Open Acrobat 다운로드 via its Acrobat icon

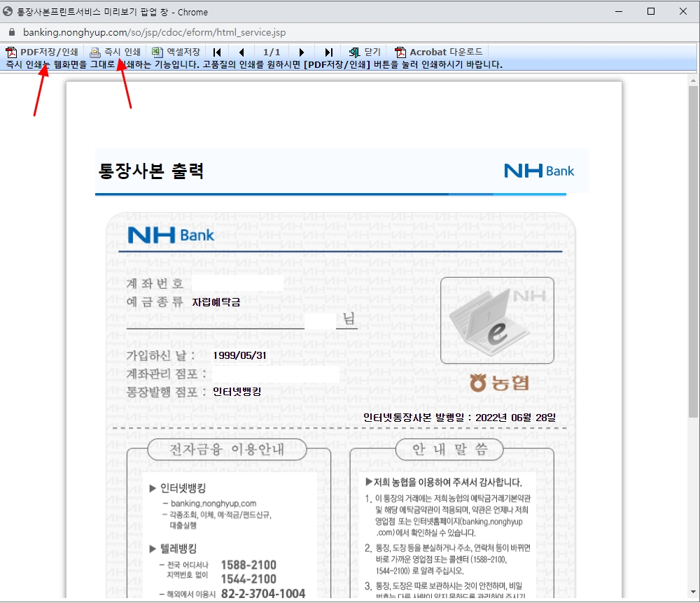click(400, 52)
